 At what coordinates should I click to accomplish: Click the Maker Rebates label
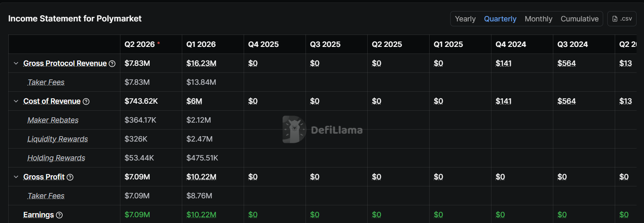pos(53,120)
